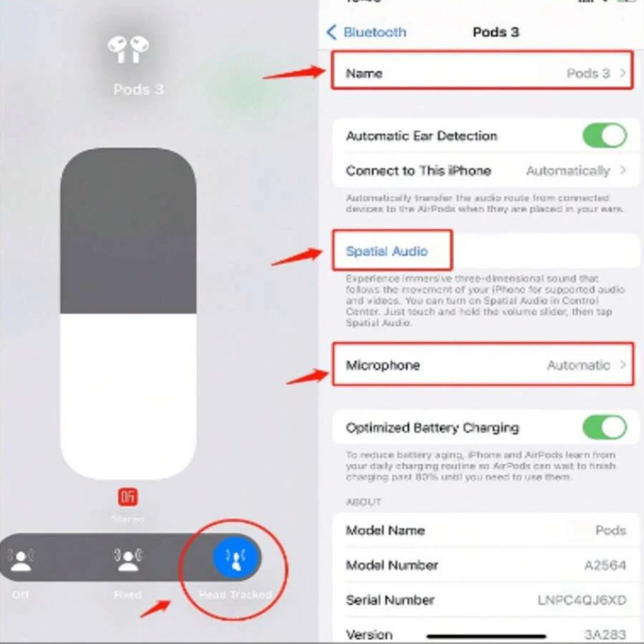Screen dimensions: 644x644
Task: Tap the red Off stereo badge icon
Action: point(128,497)
